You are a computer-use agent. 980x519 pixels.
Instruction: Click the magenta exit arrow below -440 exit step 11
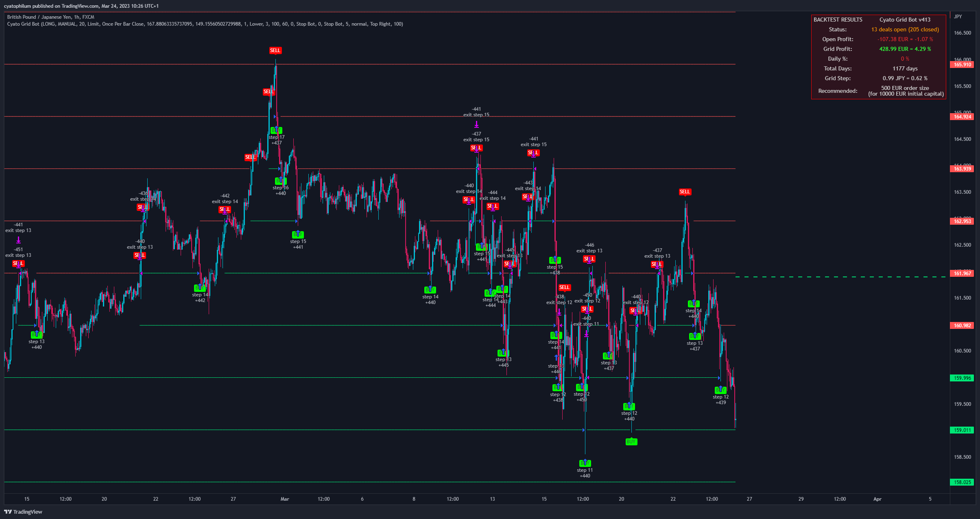pyautogui.click(x=586, y=334)
